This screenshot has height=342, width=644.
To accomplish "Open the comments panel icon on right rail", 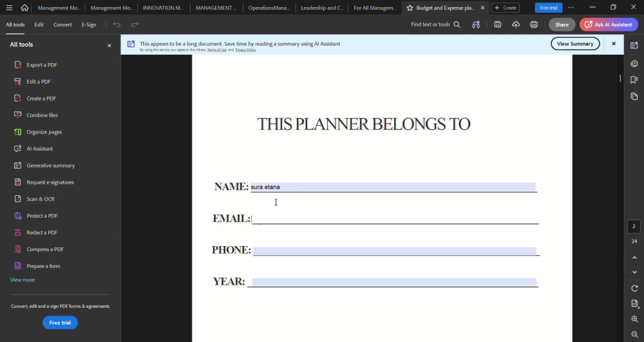I will click(634, 64).
